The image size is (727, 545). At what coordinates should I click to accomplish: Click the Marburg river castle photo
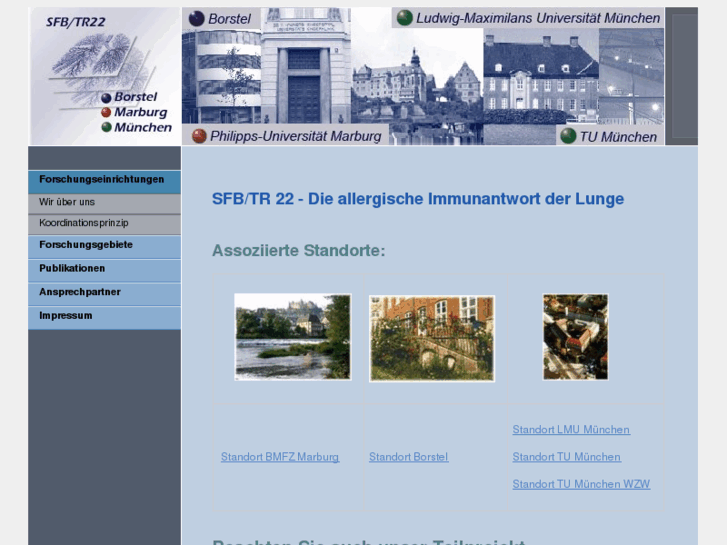(x=293, y=337)
